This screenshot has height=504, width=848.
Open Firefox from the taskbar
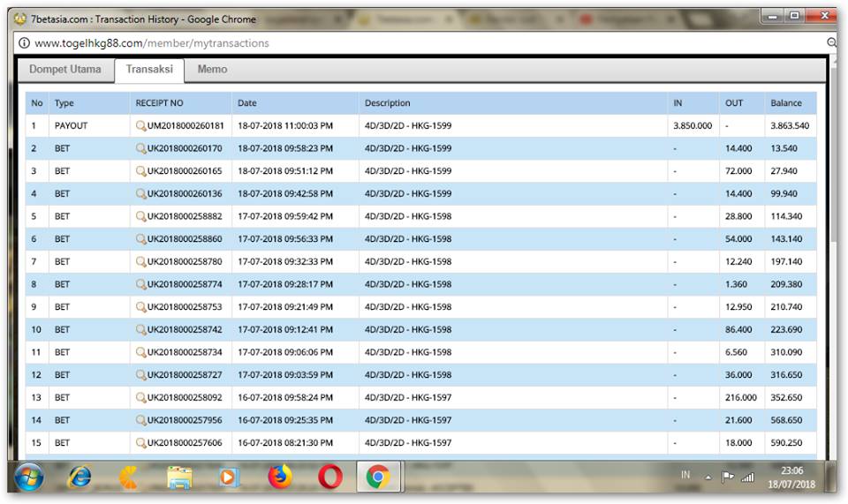tap(280, 478)
